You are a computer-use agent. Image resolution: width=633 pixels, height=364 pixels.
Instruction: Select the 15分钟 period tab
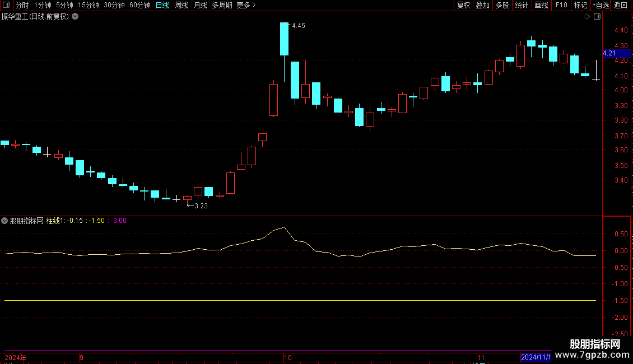pyautogui.click(x=89, y=5)
